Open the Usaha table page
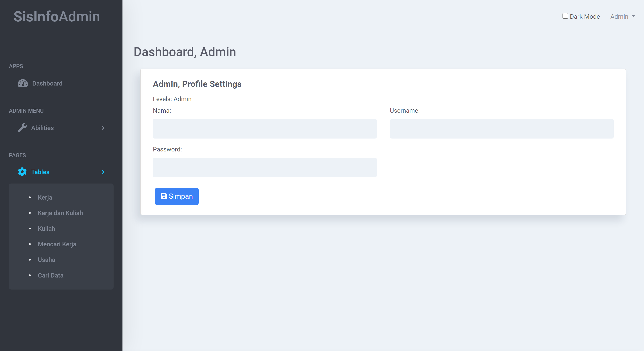 pyautogui.click(x=47, y=259)
